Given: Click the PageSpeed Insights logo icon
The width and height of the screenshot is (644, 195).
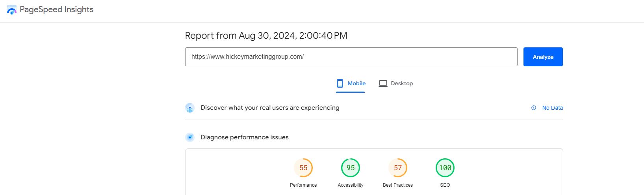Looking at the screenshot, I should (x=12, y=10).
